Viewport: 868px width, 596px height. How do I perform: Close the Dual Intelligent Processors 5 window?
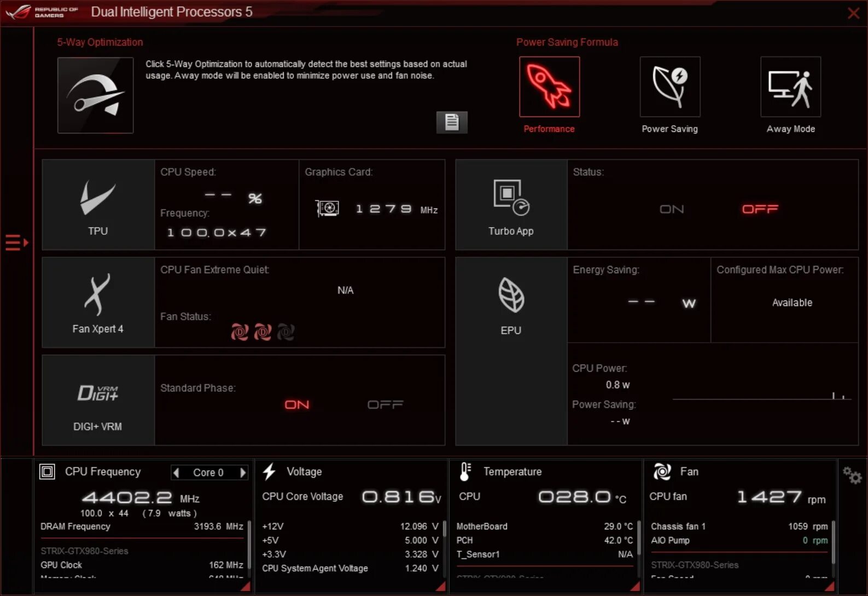(x=853, y=13)
